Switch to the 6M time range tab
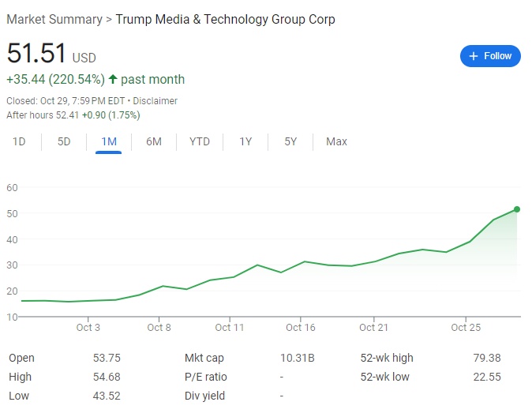 (154, 142)
